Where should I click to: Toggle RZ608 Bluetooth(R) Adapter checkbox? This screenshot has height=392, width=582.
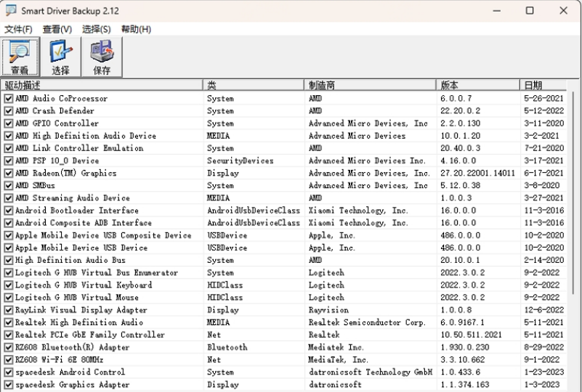pyautogui.click(x=9, y=348)
